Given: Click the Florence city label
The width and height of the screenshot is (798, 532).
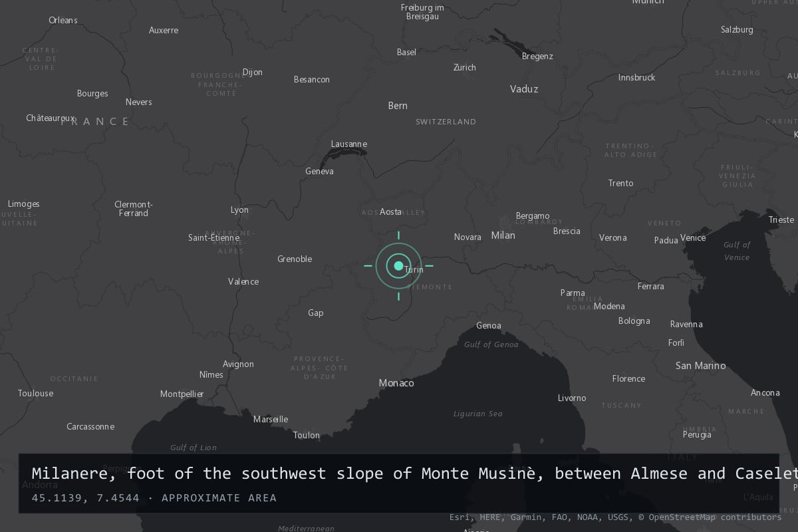Looking at the screenshot, I should tap(628, 379).
